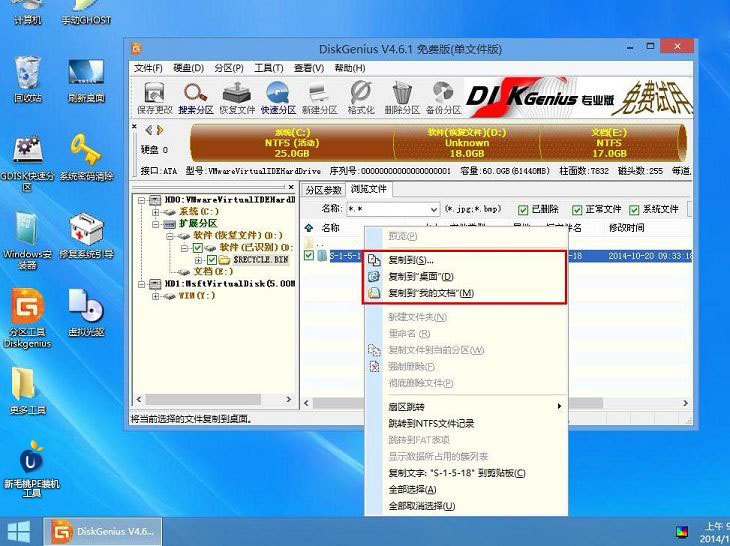Open the 新毛桃PE装机工具 desktop icon
This screenshot has height=546, width=730.
point(32,468)
